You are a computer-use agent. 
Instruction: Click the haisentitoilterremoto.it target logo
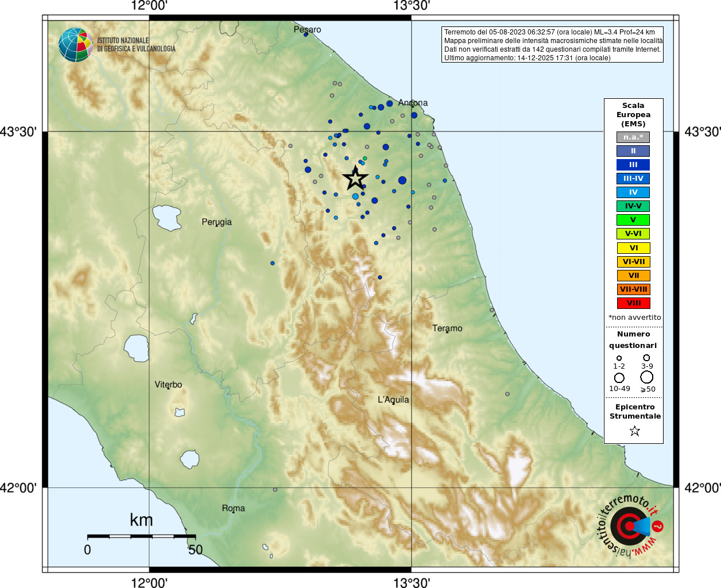click(630, 527)
